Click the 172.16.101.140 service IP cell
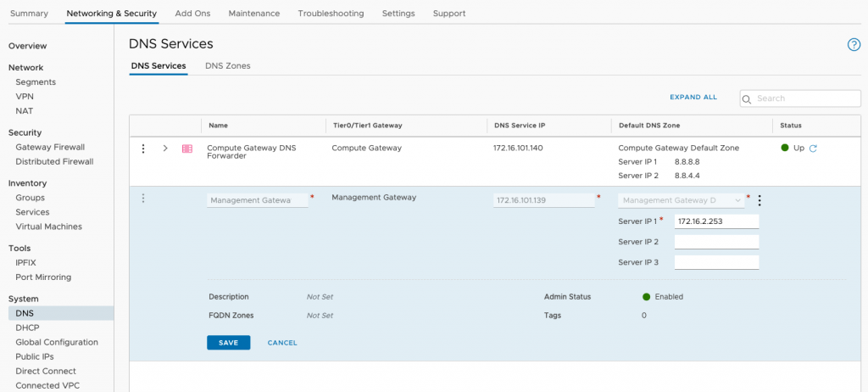Image resolution: width=868 pixels, height=392 pixels. click(520, 148)
